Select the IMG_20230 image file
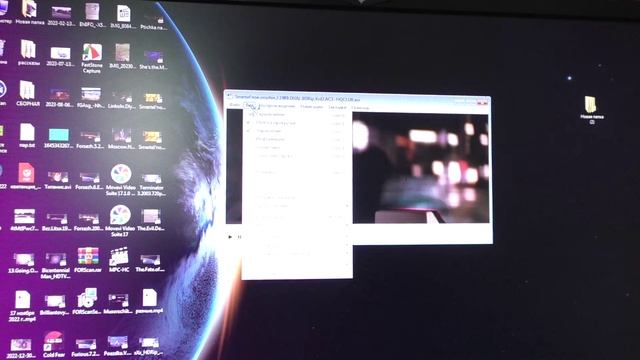Image resolution: width=640 pixels, height=360 pixels. point(122,56)
